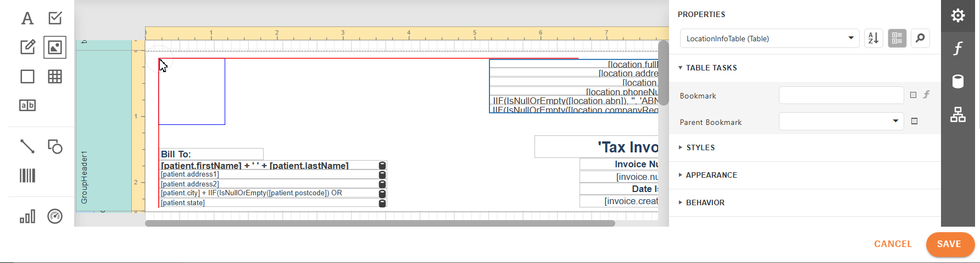The width and height of the screenshot is (980, 263).
Task: Toggle alphabetical sorting of properties
Action: (873, 39)
